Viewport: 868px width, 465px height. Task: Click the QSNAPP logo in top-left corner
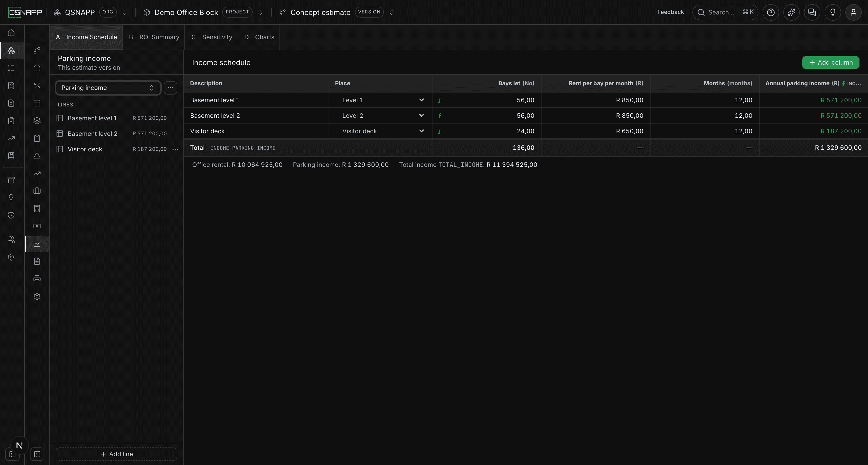coord(25,12)
